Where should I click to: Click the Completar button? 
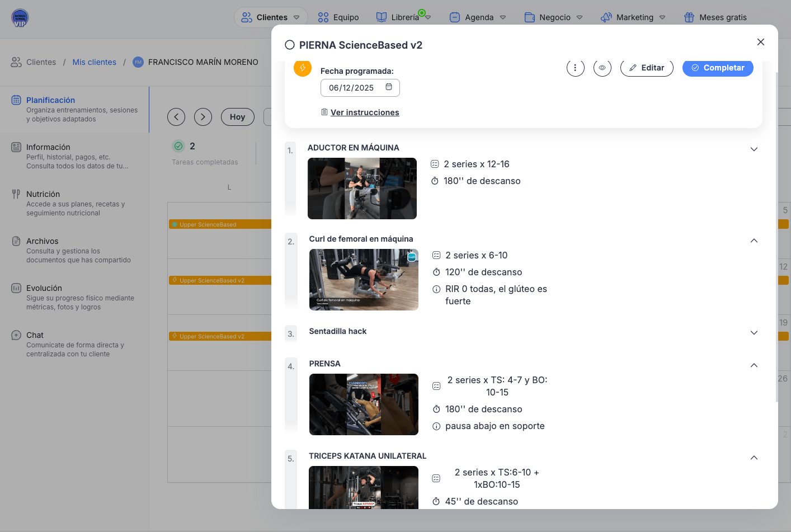pos(718,68)
